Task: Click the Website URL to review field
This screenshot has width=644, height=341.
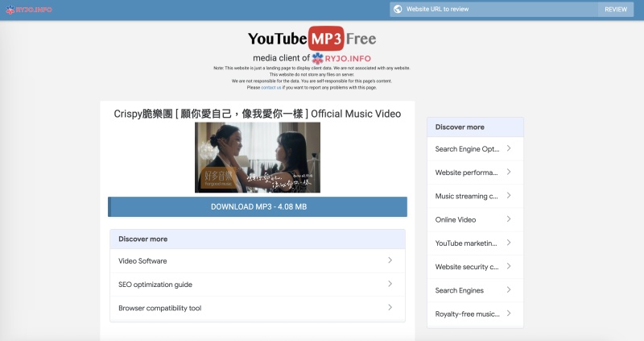Action: pos(493,9)
